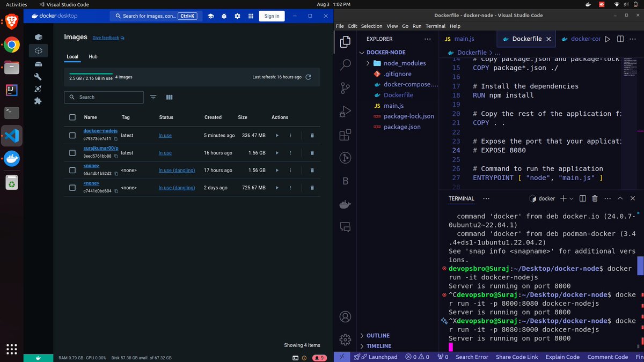Refresh the Docker images list

(308, 77)
